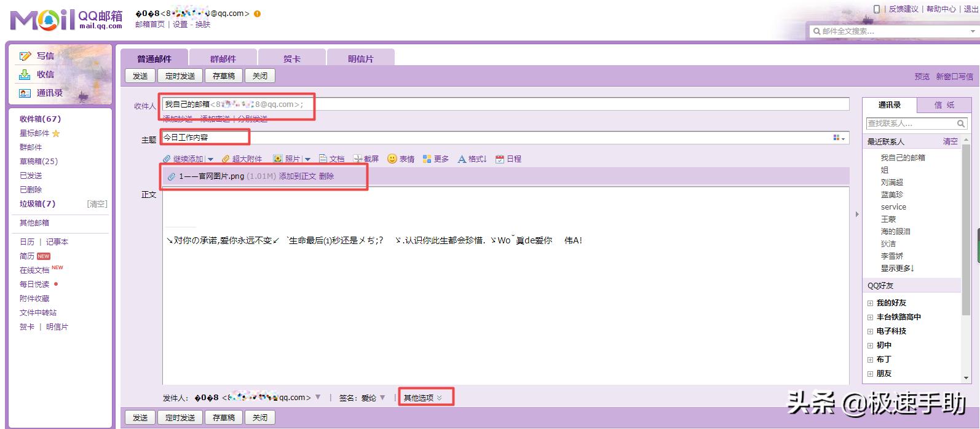Click the grid icon at the subject field end

tap(839, 138)
